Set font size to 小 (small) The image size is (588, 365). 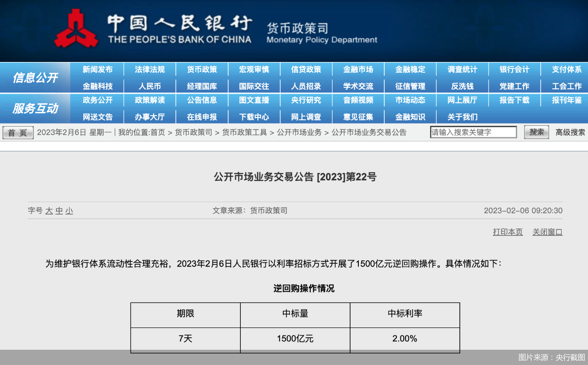tap(69, 211)
